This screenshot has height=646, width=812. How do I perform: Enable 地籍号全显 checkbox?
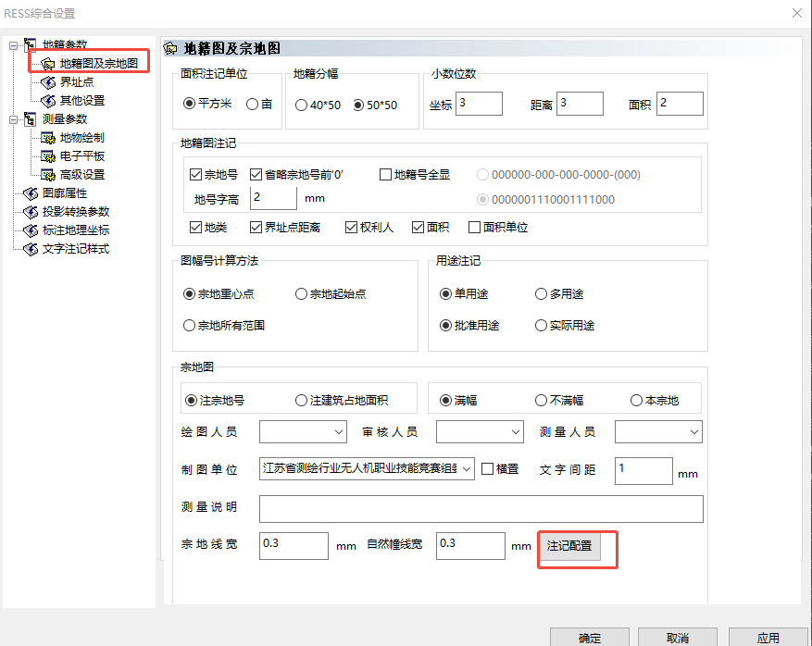[385, 175]
